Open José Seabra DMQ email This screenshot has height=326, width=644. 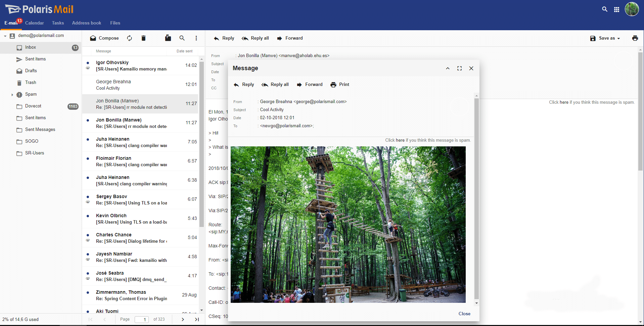pos(140,276)
